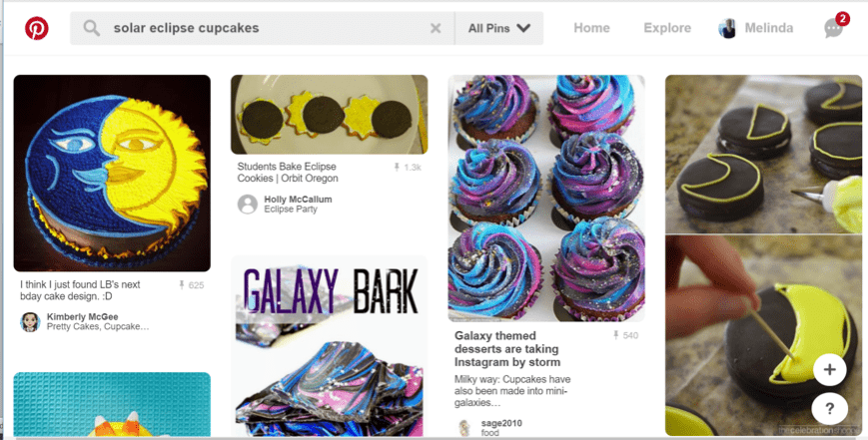Expand the All Pins dropdown

(498, 28)
